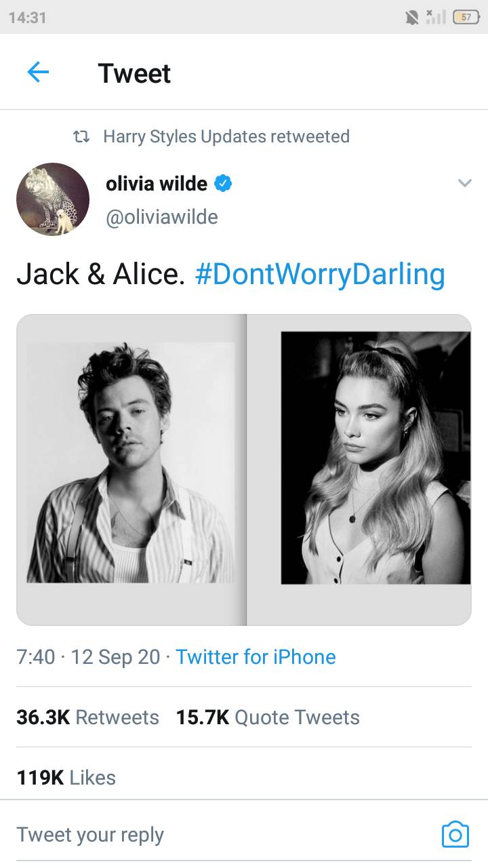
Task: Open the camera icon in the reply bar
Action: [x=456, y=834]
